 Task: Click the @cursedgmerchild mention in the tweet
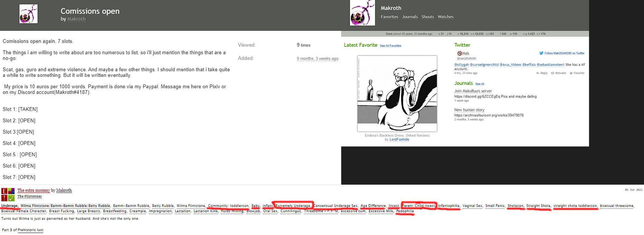[484, 65]
